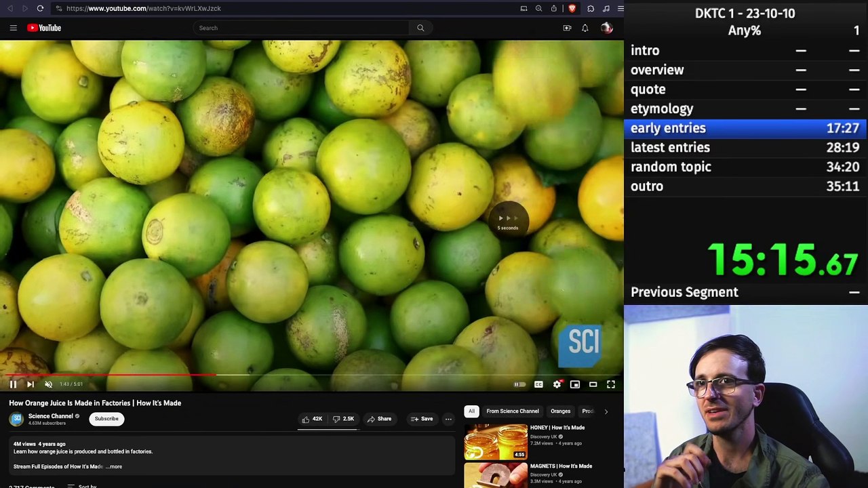Image resolution: width=868 pixels, height=488 pixels.
Task: Pause the video
Action: pyautogui.click(x=13, y=384)
